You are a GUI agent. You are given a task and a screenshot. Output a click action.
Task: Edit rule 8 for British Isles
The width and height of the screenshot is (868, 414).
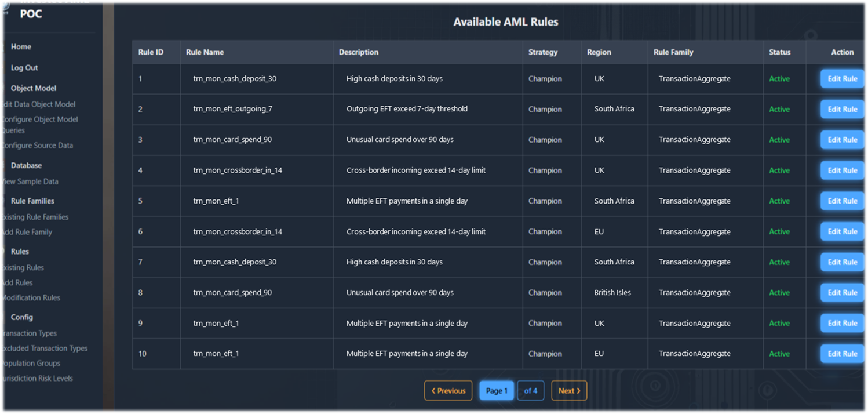coord(842,293)
